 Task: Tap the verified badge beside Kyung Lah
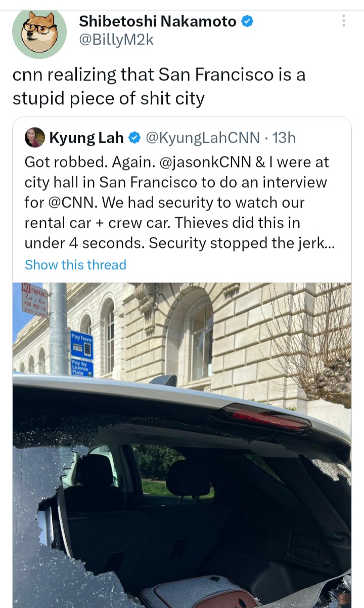point(134,137)
